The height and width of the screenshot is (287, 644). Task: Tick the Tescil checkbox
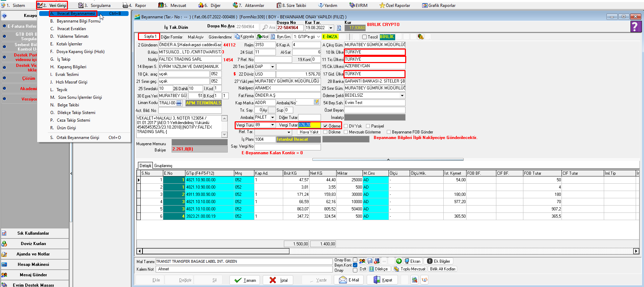click(x=364, y=37)
